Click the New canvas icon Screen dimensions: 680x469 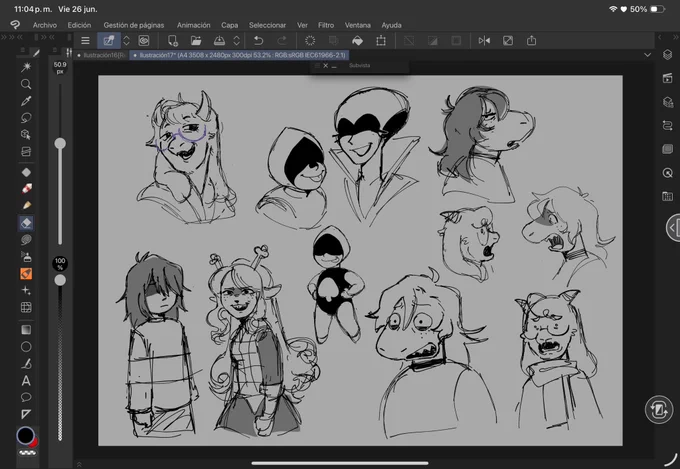point(173,41)
